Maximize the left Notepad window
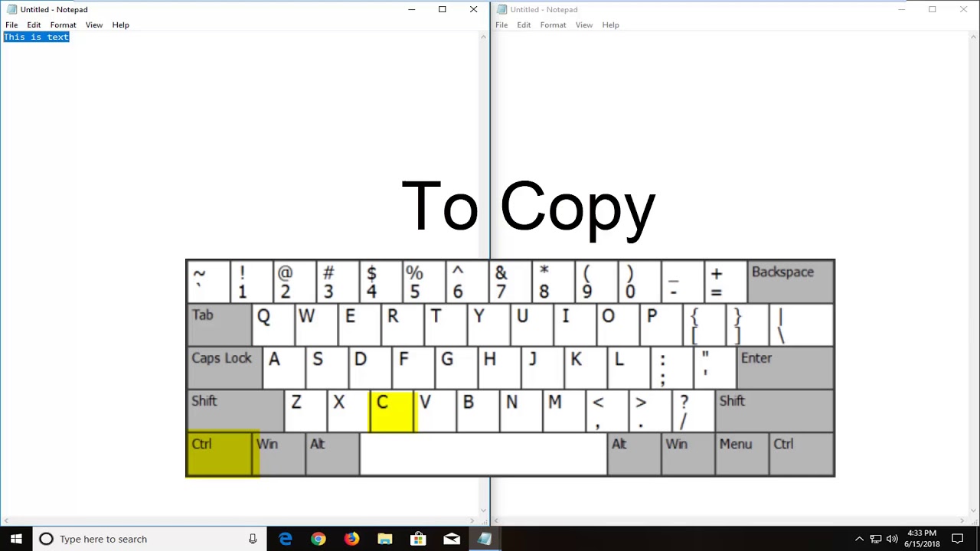 click(442, 9)
